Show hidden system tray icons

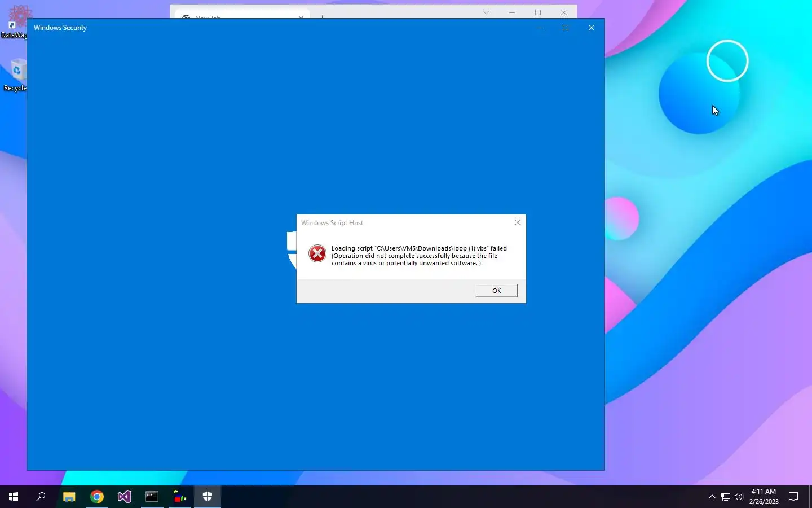[712, 497]
